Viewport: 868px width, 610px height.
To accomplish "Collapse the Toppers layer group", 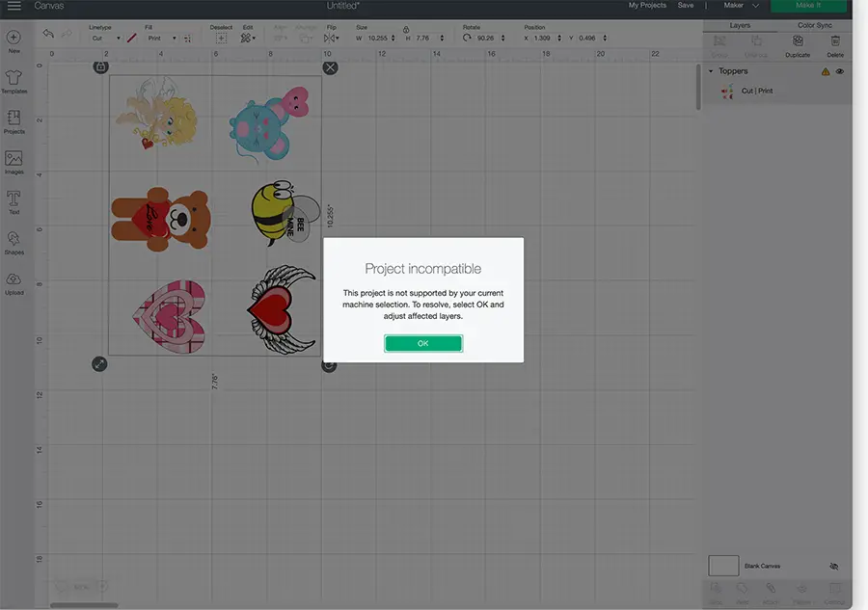I will pyautogui.click(x=711, y=70).
